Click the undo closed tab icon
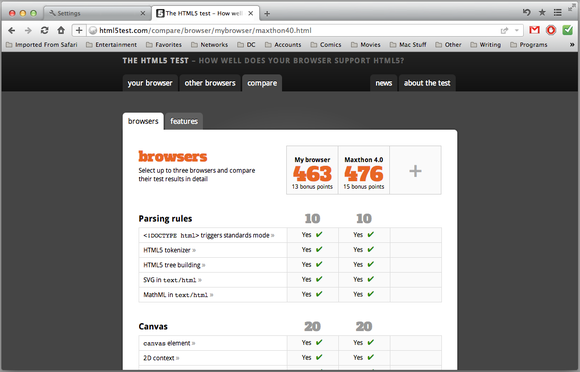The width and height of the screenshot is (580, 372). (x=526, y=13)
